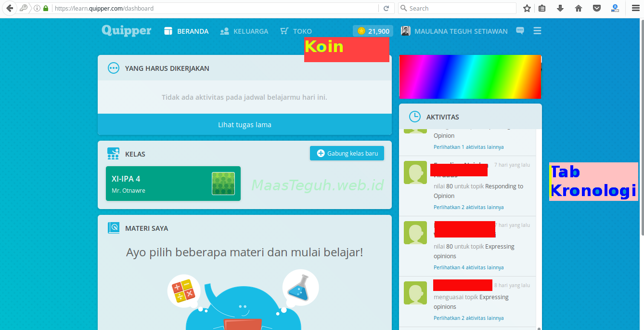Click the Yang Harus Dikerjakan heading
The width and height of the screenshot is (644, 330).
pos(167,68)
